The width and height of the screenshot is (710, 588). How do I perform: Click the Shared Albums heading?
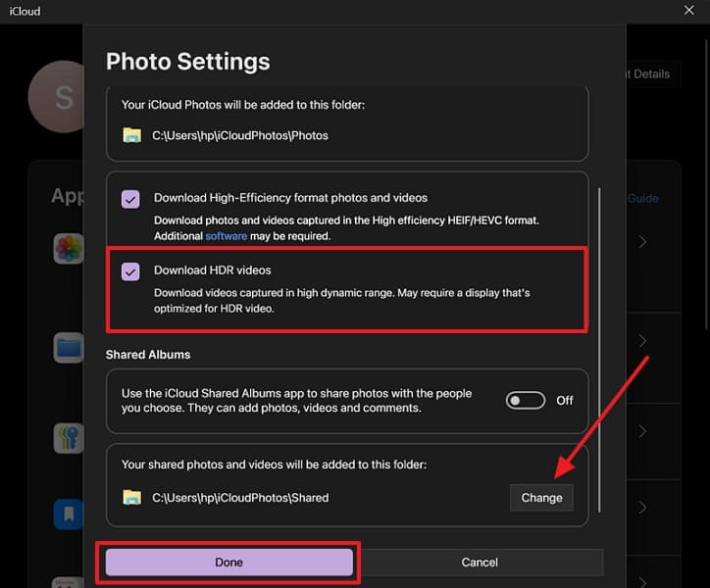[x=148, y=355]
